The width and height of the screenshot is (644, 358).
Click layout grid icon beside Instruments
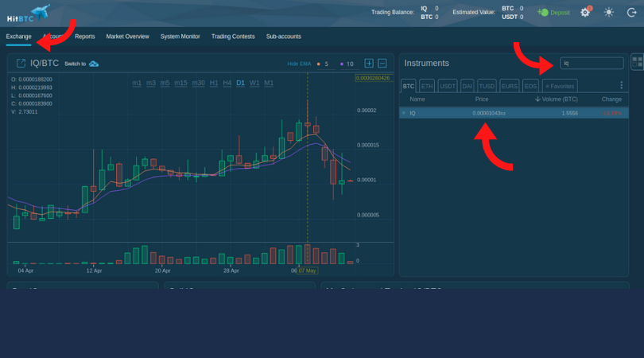tap(638, 62)
